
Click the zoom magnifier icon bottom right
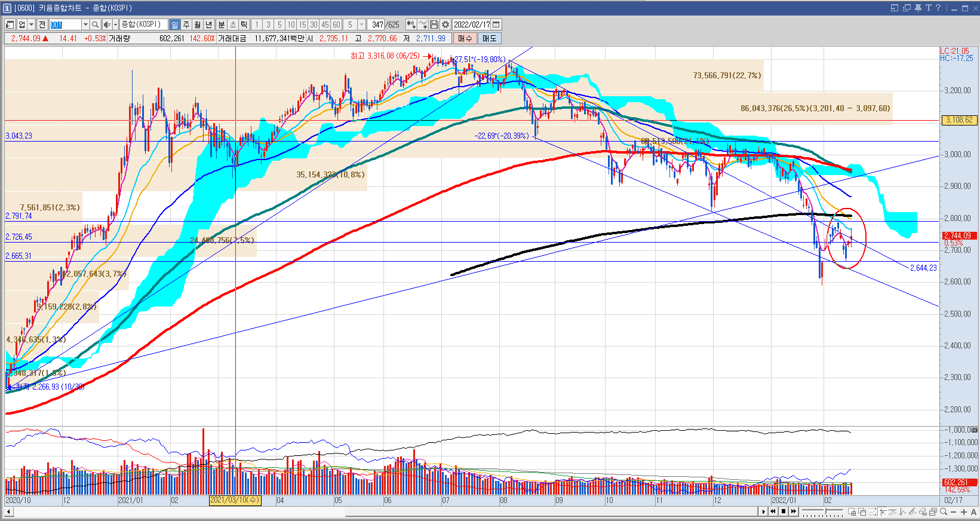(944, 511)
